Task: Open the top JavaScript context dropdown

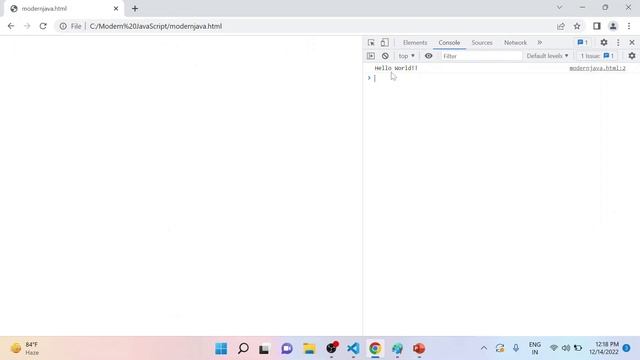Action: 407,56
